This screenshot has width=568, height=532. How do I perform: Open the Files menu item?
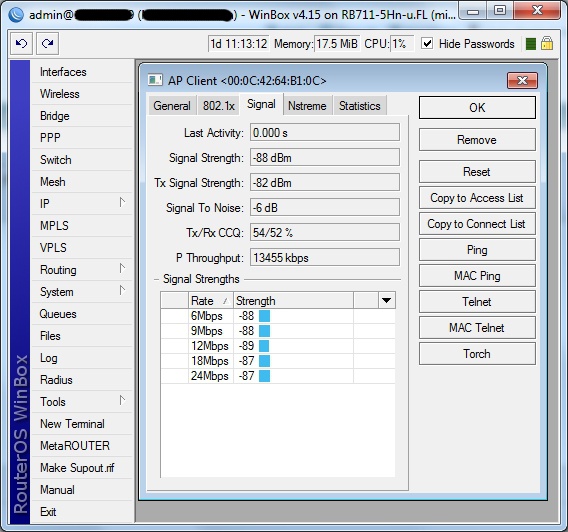(82, 336)
